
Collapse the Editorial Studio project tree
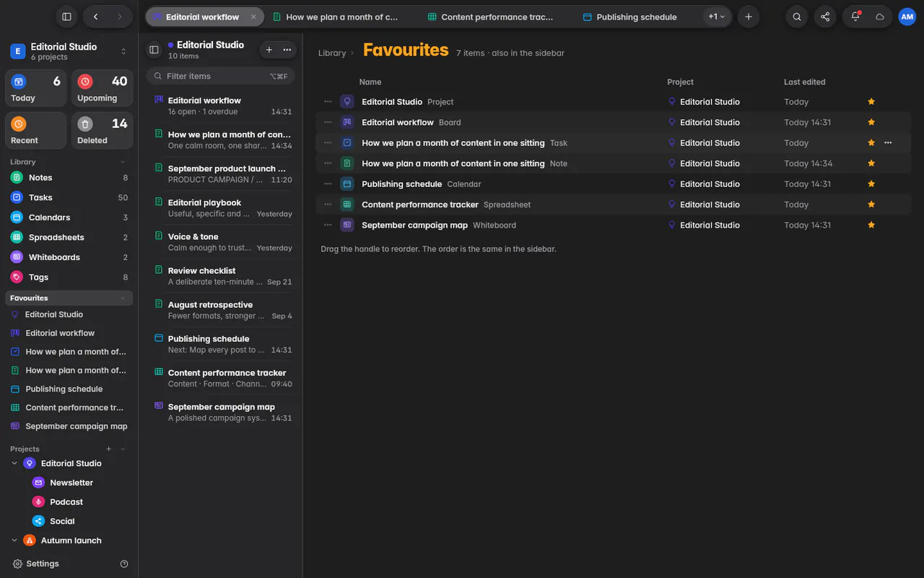(x=14, y=463)
